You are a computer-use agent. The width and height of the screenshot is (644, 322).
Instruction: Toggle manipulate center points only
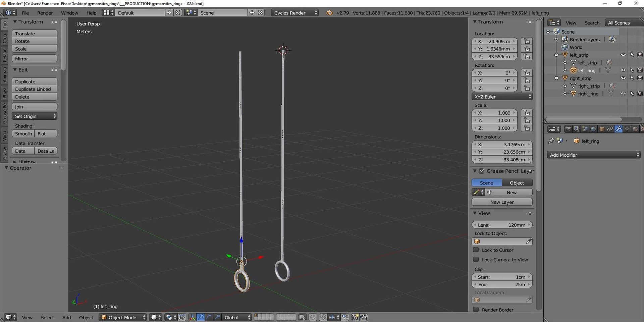pos(182,317)
